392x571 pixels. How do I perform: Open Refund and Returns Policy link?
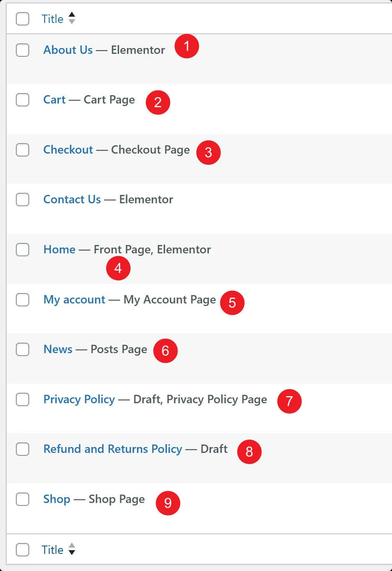(x=113, y=449)
